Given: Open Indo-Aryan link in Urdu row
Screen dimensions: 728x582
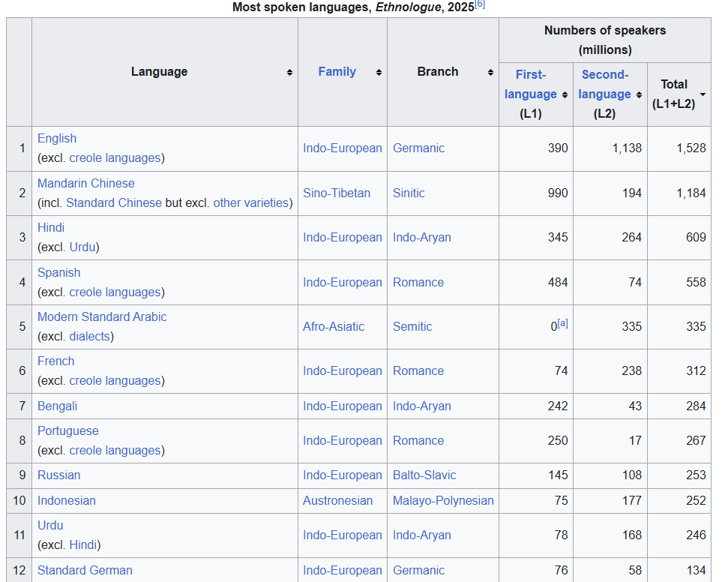Looking at the screenshot, I should pos(422,535).
